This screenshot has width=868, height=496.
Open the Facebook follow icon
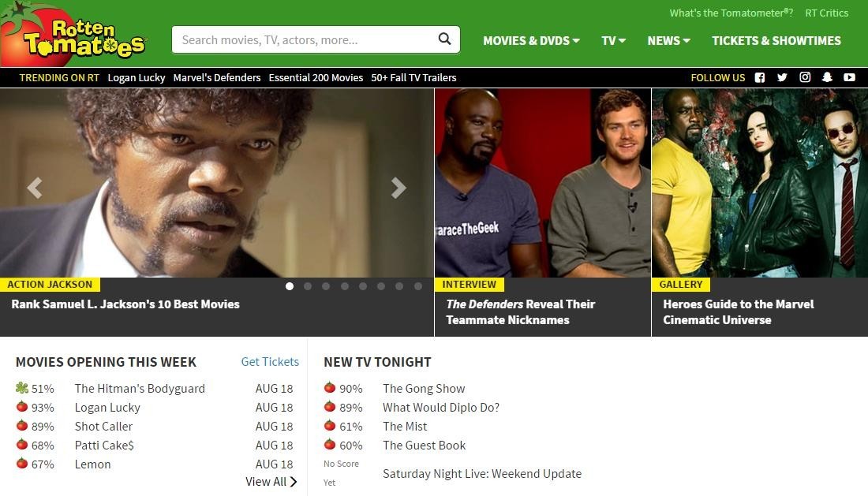tap(760, 77)
